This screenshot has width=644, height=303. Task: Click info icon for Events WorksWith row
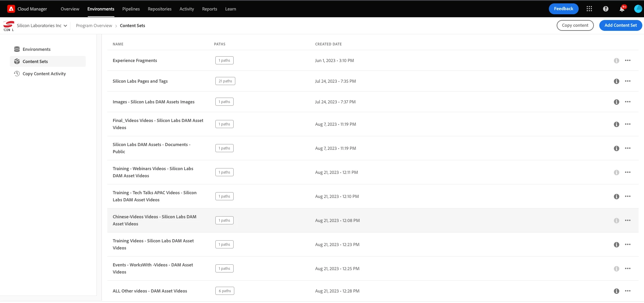pyautogui.click(x=617, y=269)
